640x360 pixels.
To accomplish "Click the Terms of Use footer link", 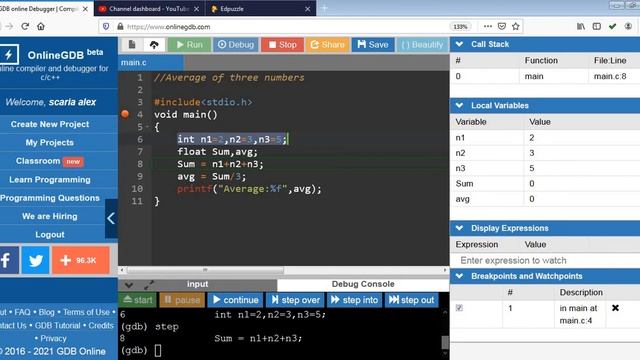I will point(86,312).
